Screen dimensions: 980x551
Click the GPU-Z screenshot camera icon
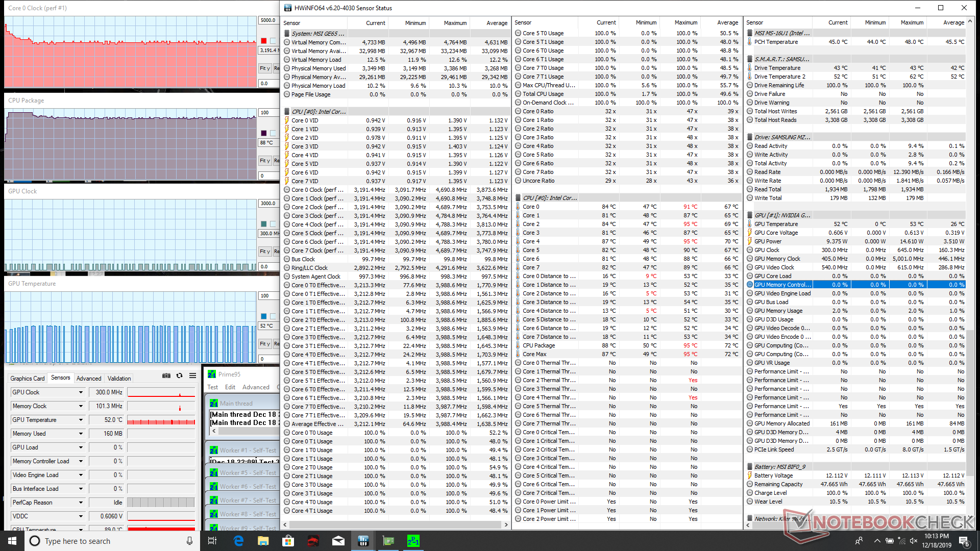pyautogui.click(x=166, y=375)
